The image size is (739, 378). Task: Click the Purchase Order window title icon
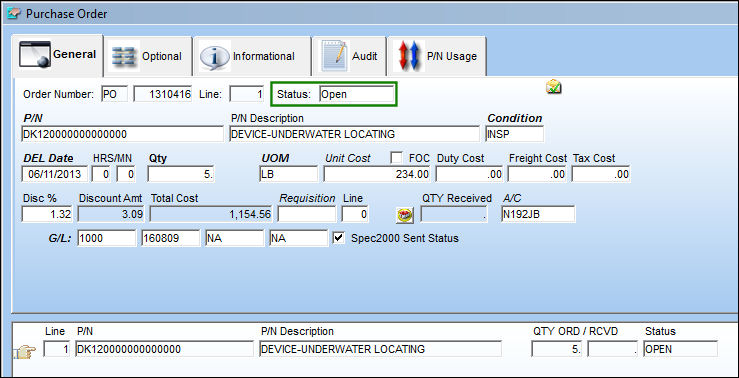tap(14, 14)
